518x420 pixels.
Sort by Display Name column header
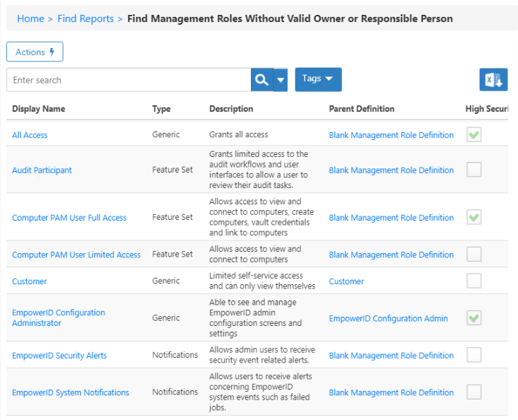38,109
